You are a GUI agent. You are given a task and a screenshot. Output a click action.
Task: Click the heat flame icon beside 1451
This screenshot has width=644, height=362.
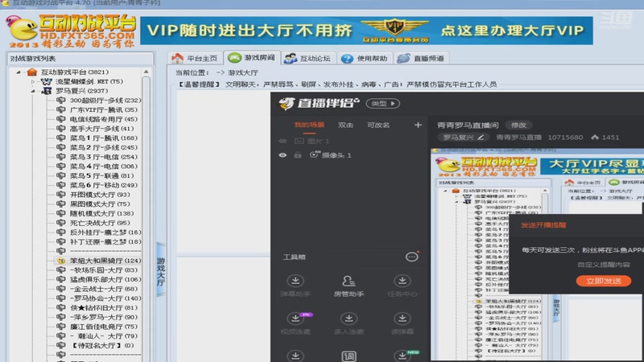595,137
